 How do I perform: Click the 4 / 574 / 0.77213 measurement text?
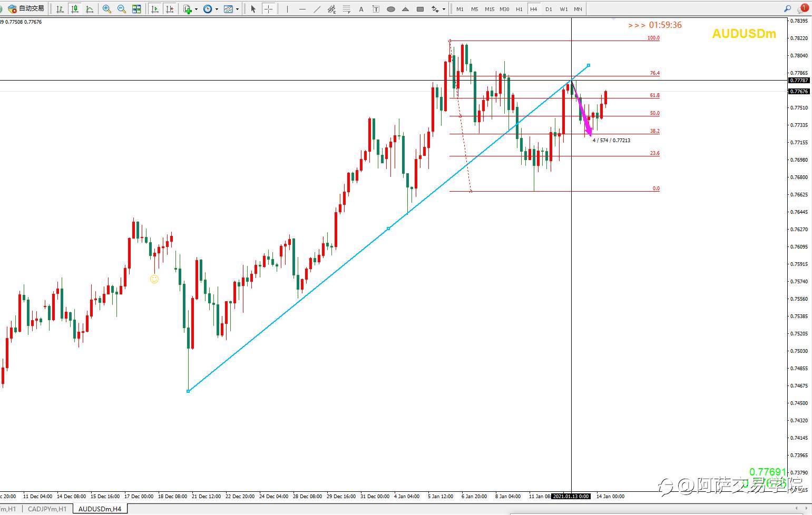coord(611,141)
